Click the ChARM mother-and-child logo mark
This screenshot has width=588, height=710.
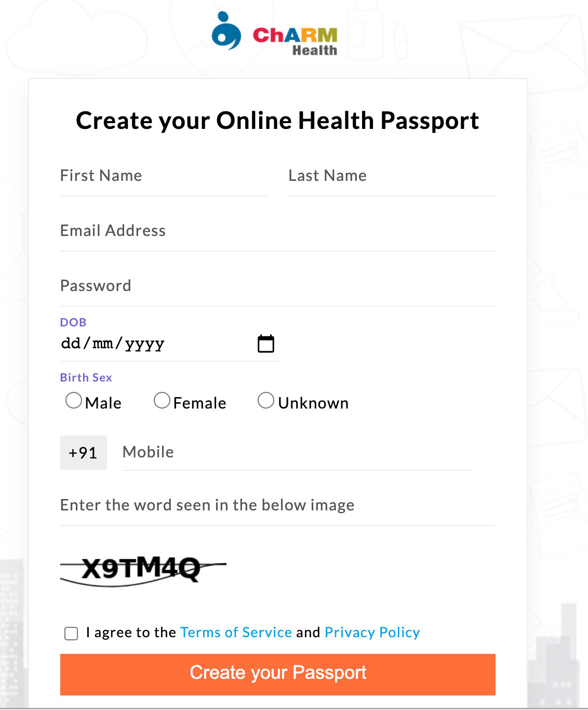pos(226,34)
